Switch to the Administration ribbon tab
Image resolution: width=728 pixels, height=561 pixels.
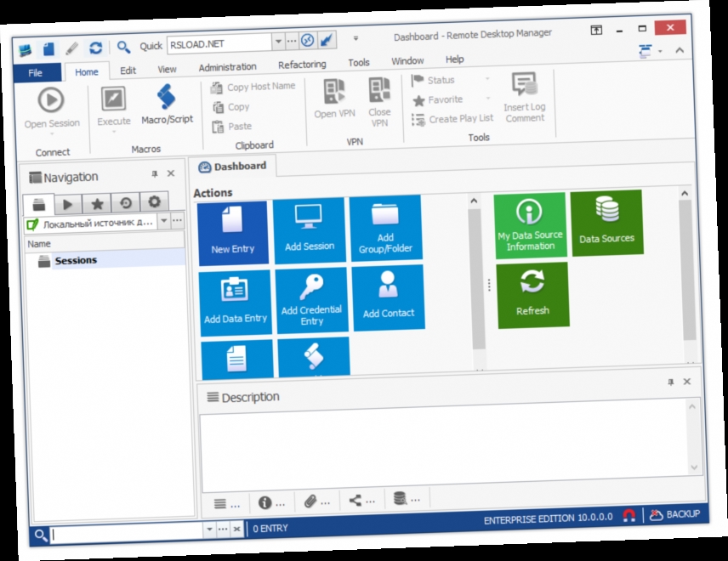coord(228,67)
